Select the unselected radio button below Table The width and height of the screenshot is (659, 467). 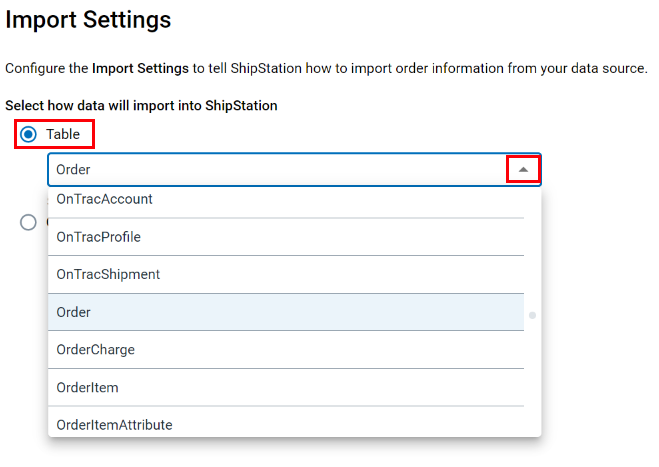coord(28,222)
